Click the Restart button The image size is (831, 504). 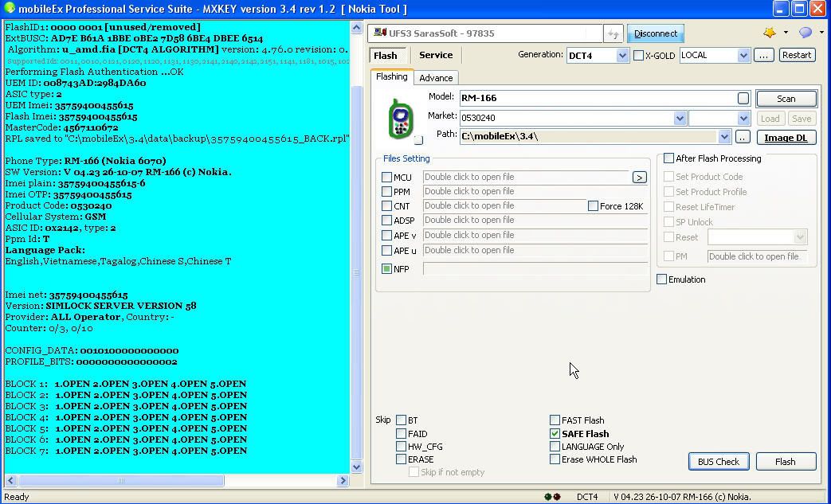(797, 55)
